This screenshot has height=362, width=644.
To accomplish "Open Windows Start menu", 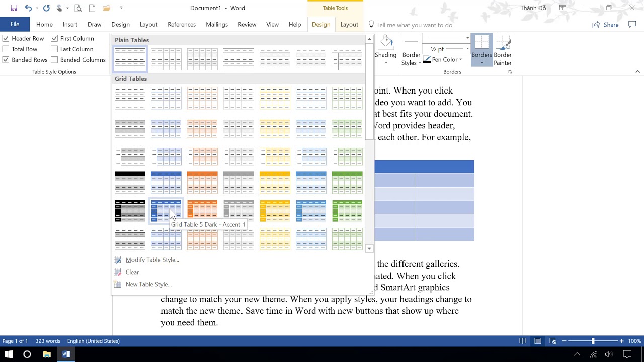I will tap(9, 354).
